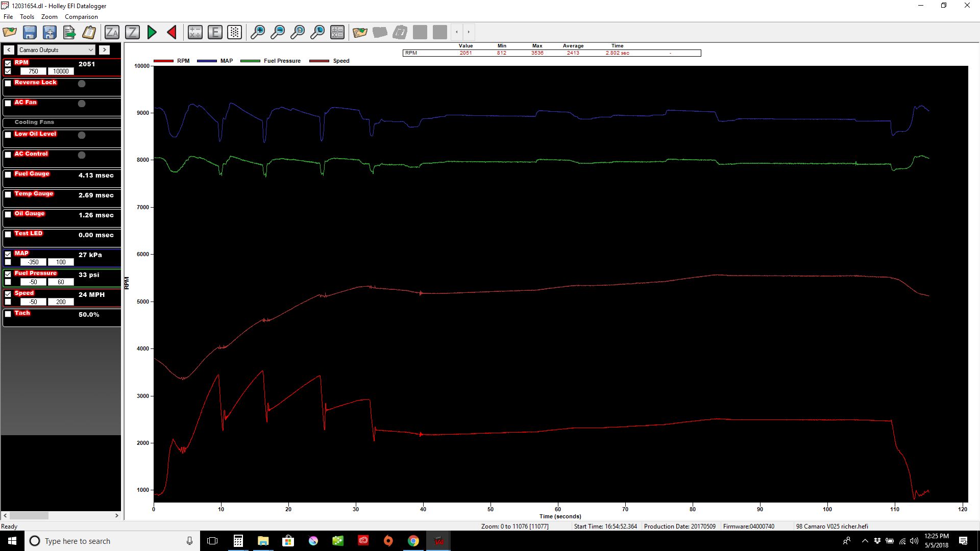Click the left arrow beside Camaro Outputs
This screenshot has height=551, width=980.
click(x=9, y=49)
